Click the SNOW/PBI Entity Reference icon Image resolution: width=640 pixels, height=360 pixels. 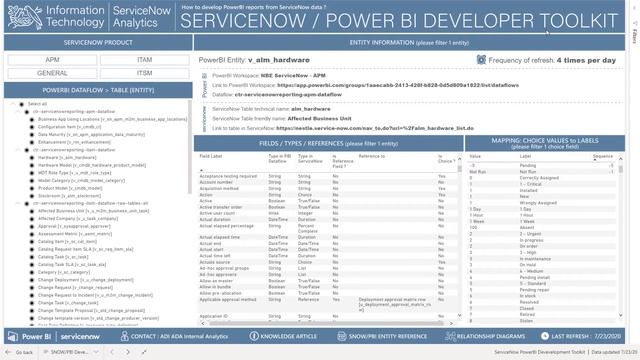click(342, 336)
